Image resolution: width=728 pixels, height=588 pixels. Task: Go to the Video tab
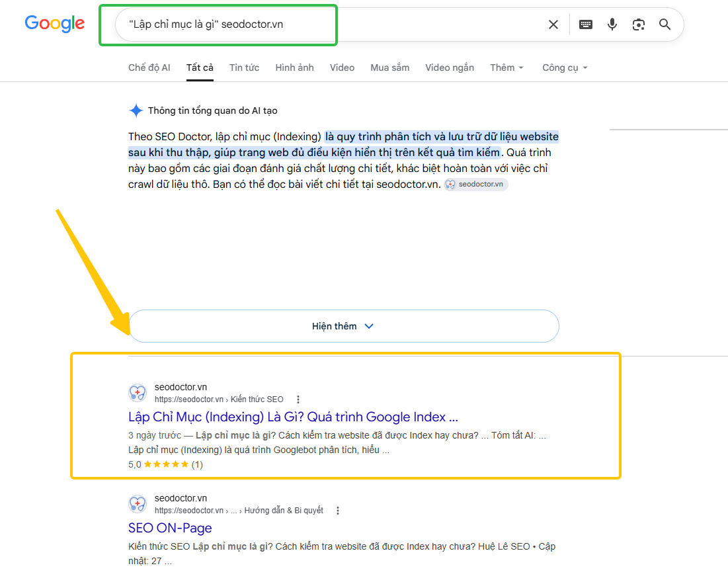pyautogui.click(x=342, y=68)
